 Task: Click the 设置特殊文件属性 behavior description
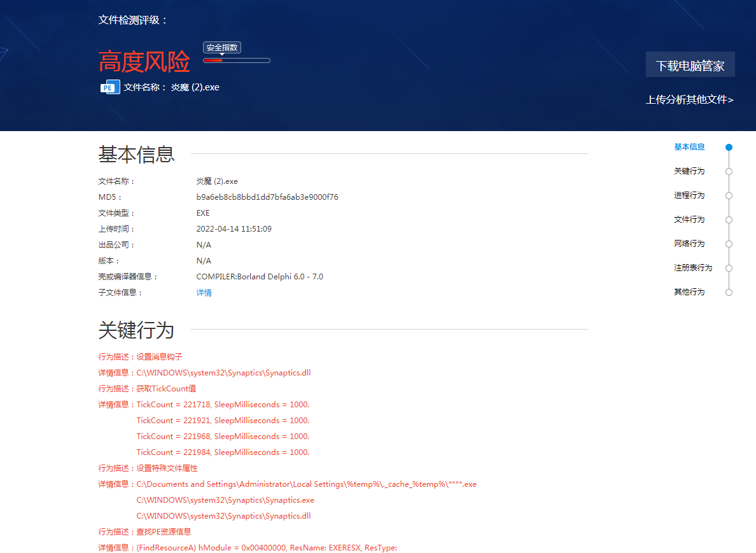pos(167,468)
